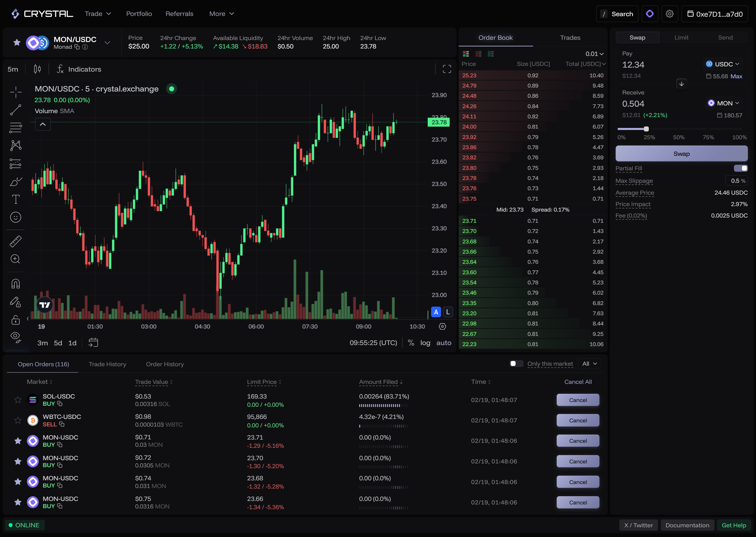Star the SOL-USDC order row
This screenshot has width=756, height=537.
[x=18, y=400]
